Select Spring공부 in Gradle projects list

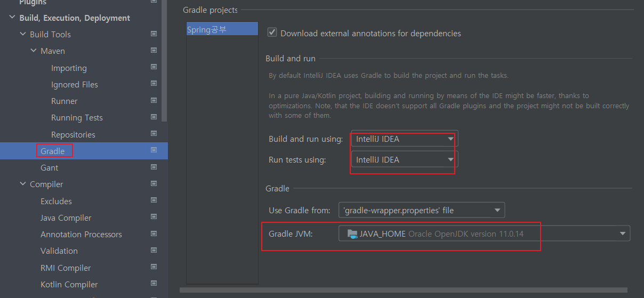click(x=222, y=29)
